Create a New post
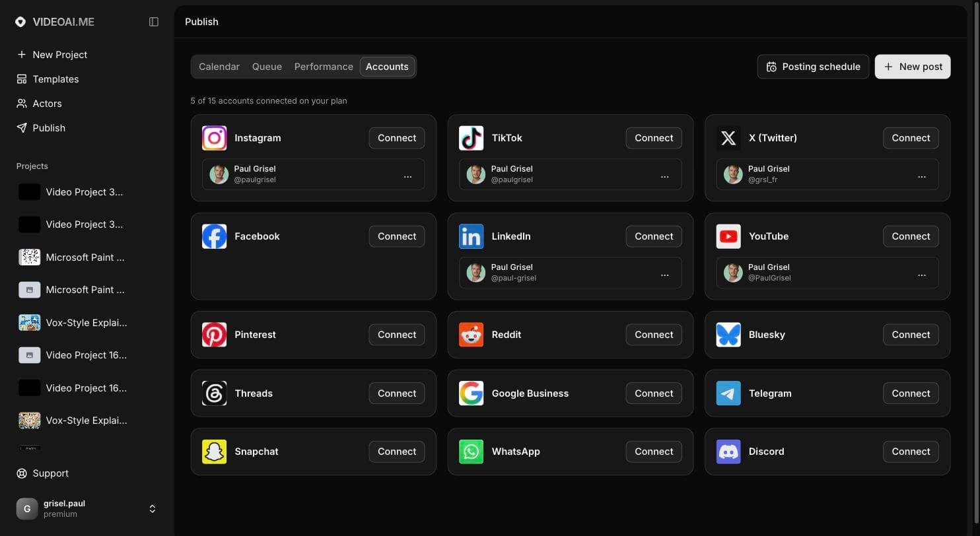Screen dimensions: 980x536 [x=913, y=67]
